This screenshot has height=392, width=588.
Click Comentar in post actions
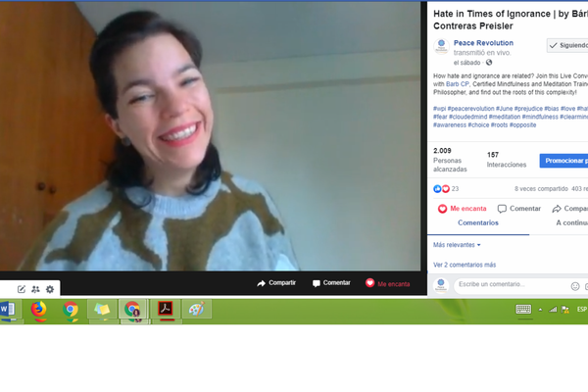point(519,209)
